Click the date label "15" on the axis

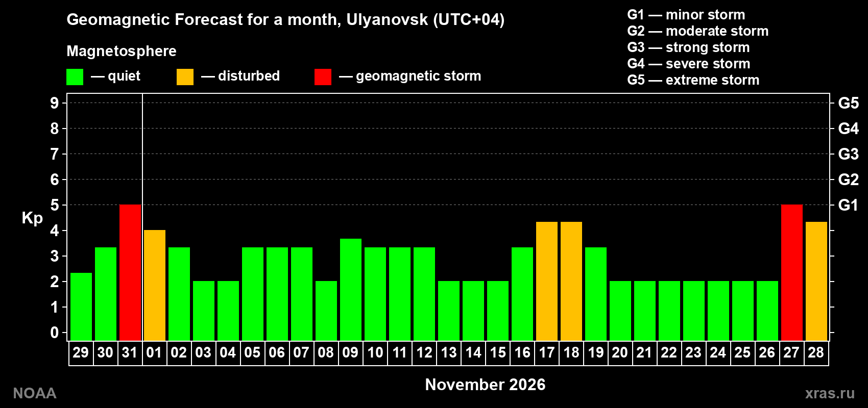coord(498,352)
